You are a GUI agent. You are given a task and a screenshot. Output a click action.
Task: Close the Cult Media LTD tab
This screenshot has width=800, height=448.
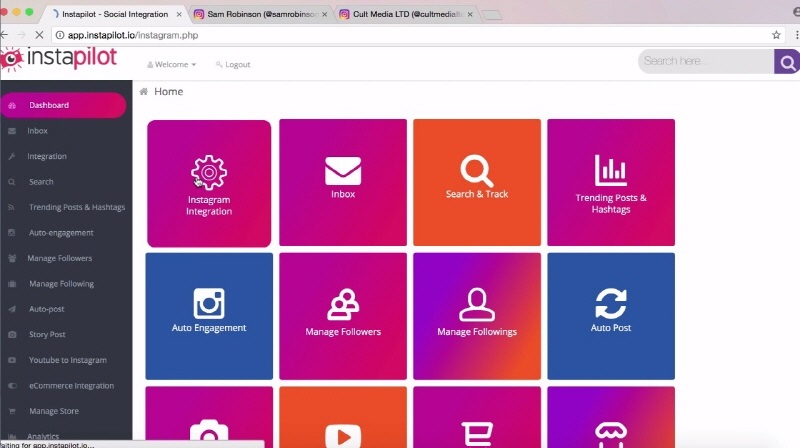[470, 14]
